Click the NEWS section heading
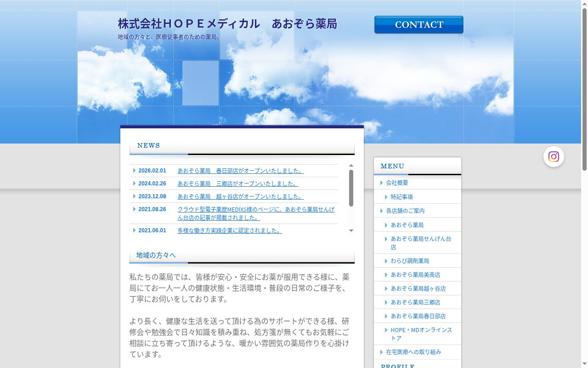The image size is (588, 368). [148, 145]
